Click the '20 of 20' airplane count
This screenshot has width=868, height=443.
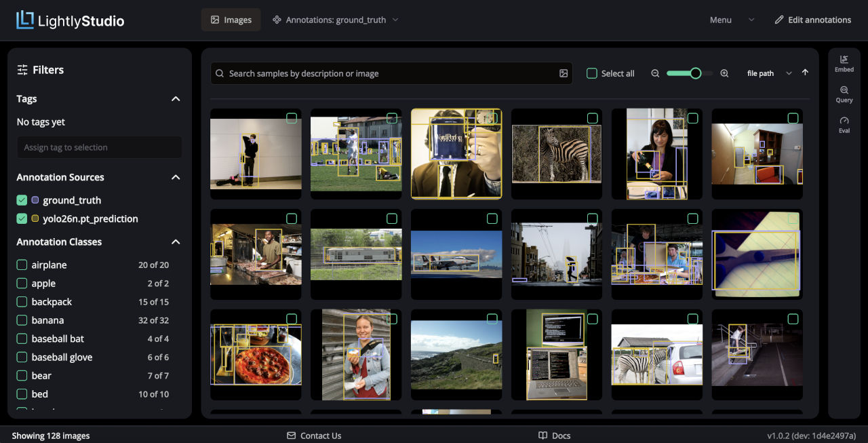tap(153, 265)
